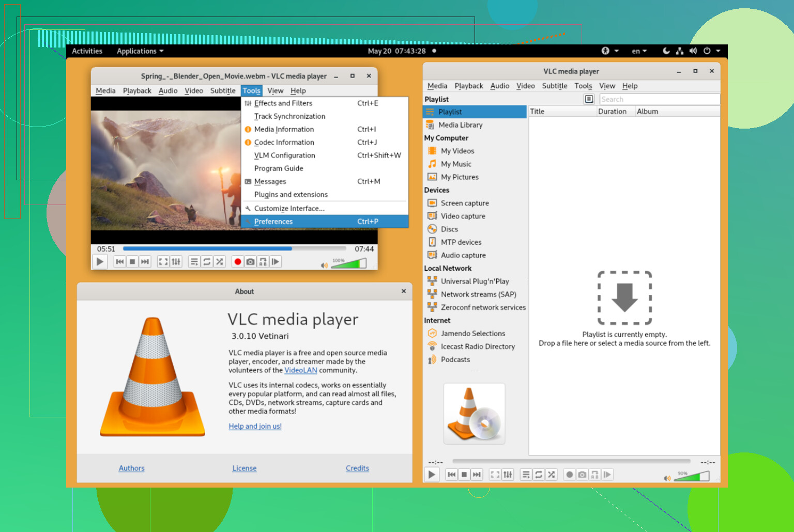Select Media Library in the sidebar
Viewport: 794px width, 532px height.
pos(475,125)
